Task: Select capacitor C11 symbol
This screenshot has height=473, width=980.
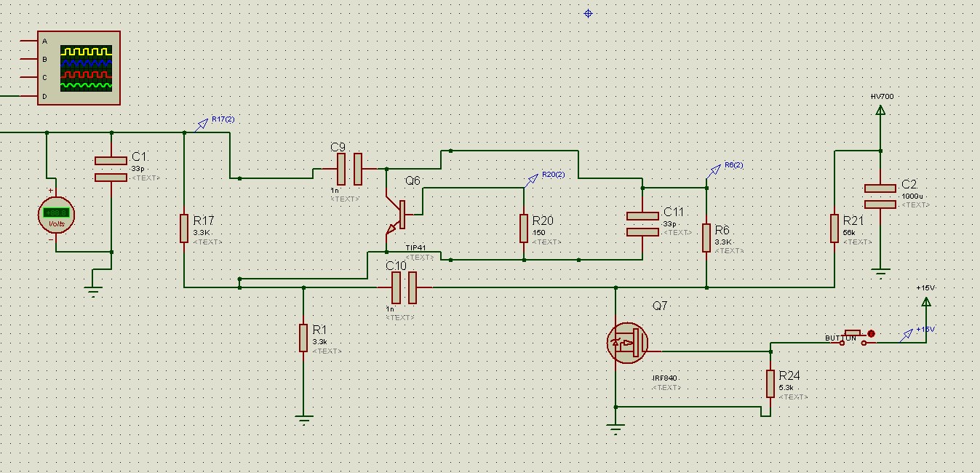Action: (642, 223)
